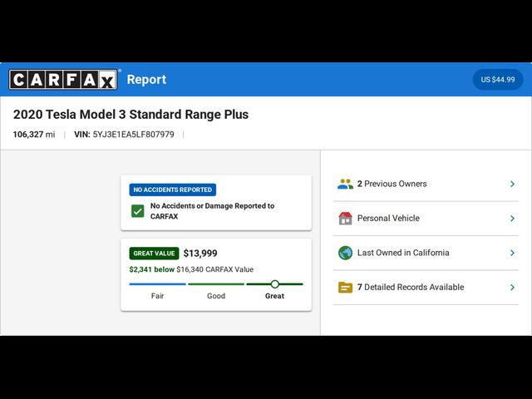
Task: Click the VIN number text
Action: (133, 134)
